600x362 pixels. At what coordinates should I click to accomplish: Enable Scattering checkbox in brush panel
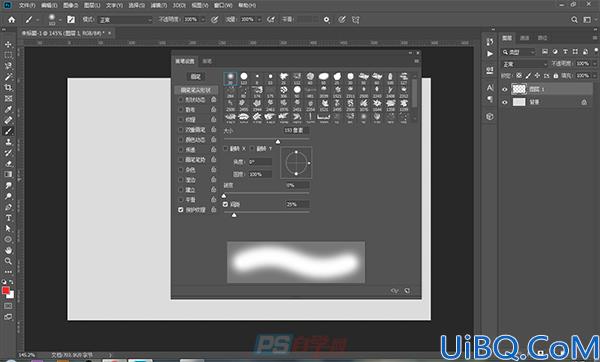pos(181,110)
